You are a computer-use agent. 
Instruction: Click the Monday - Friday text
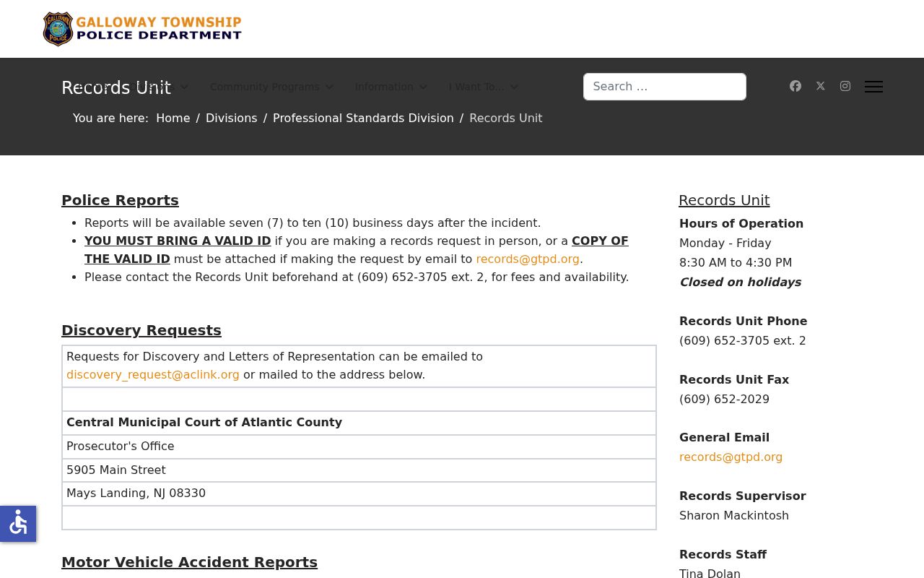[x=725, y=243]
